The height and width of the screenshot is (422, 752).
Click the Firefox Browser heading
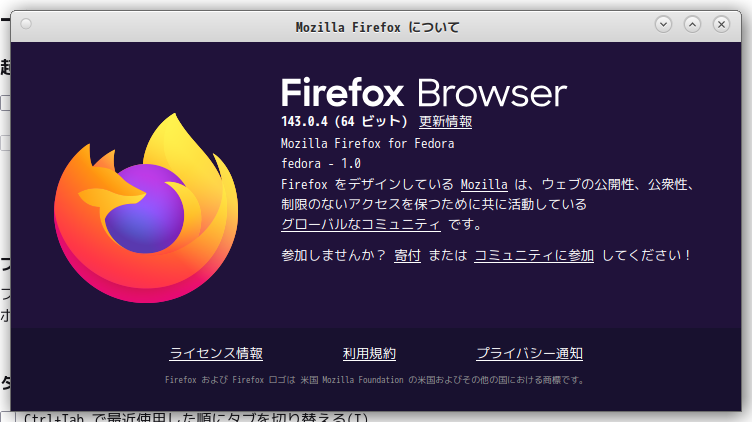coord(424,93)
